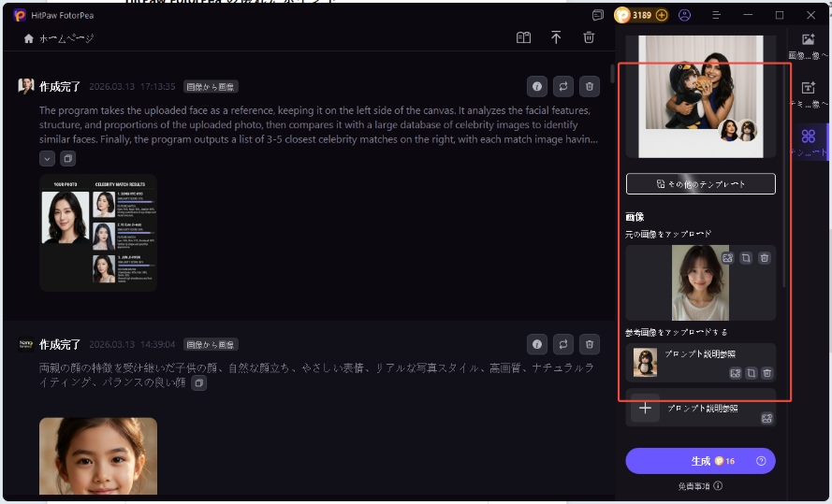
Task: Switch to text-to-image sidebar tab
Action: pos(808,94)
